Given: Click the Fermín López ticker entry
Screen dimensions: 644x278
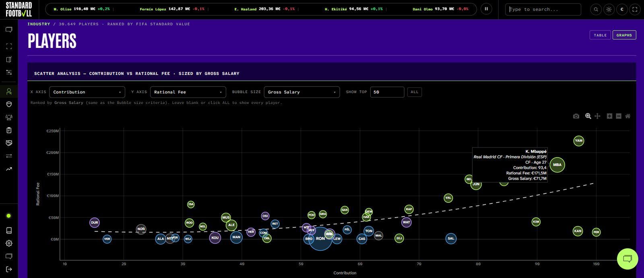Looking at the screenshot, I should [x=172, y=9].
